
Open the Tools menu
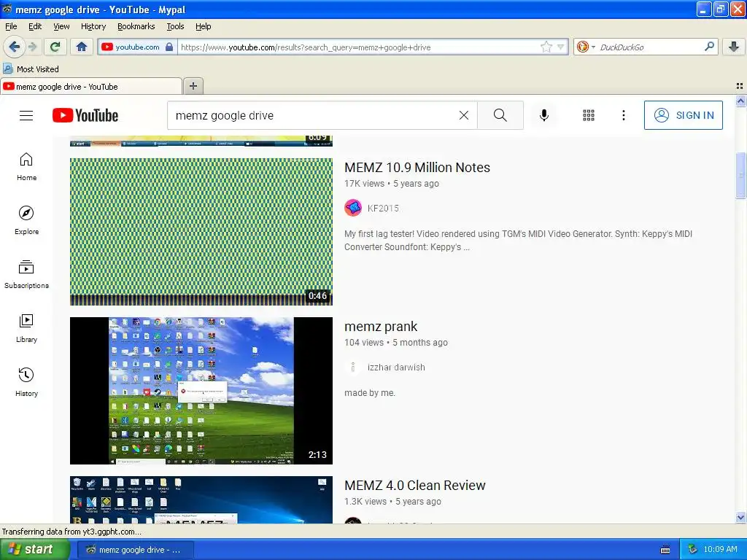[175, 26]
